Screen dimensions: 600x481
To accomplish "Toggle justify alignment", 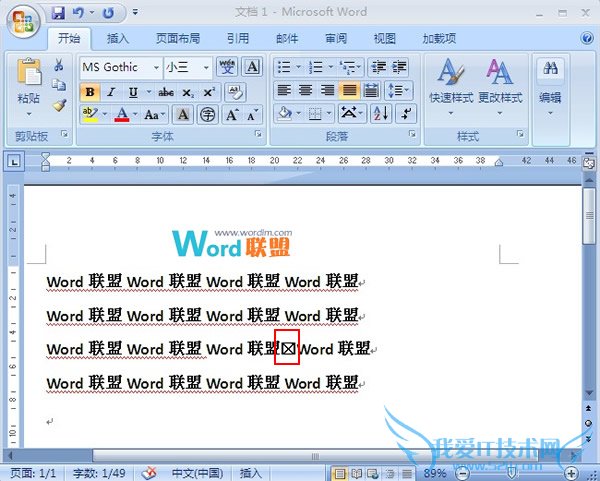I will tap(349, 90).
